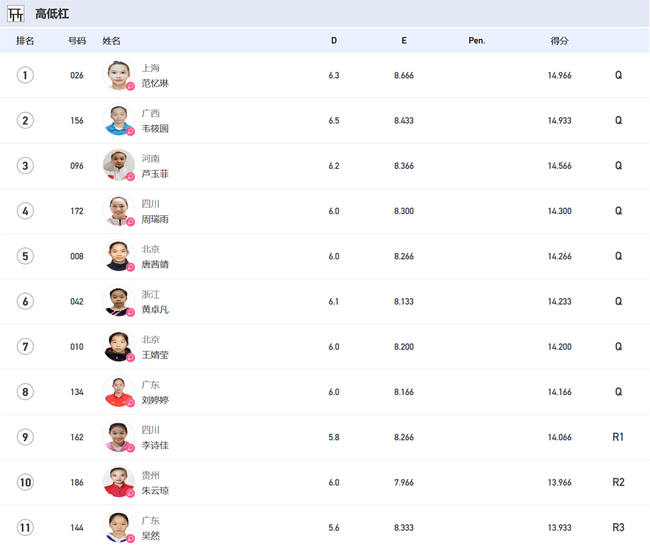Click the D score column header
This screenshot has height=549, width=650.
coord(334,41)
